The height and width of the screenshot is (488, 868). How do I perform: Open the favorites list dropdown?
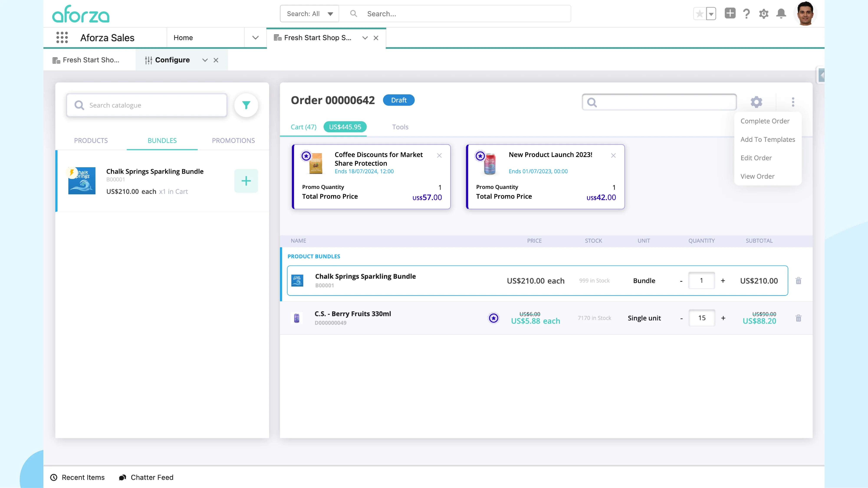(711, 14)
